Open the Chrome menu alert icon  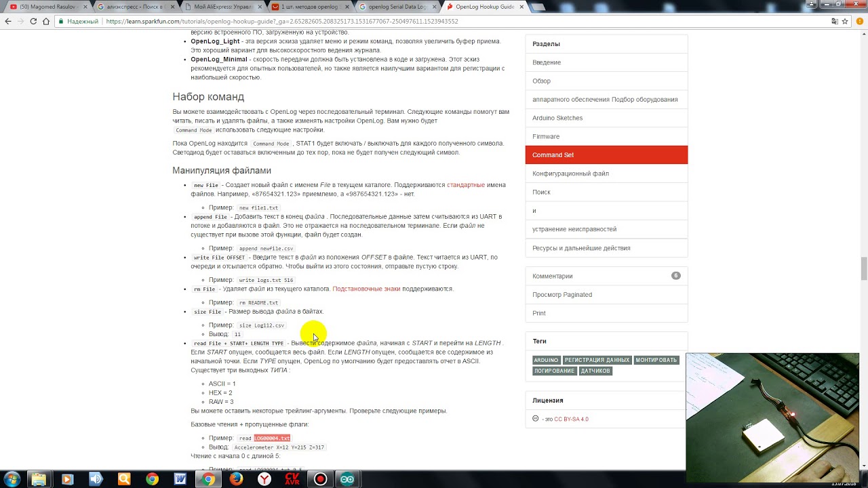tap(859, 21)
